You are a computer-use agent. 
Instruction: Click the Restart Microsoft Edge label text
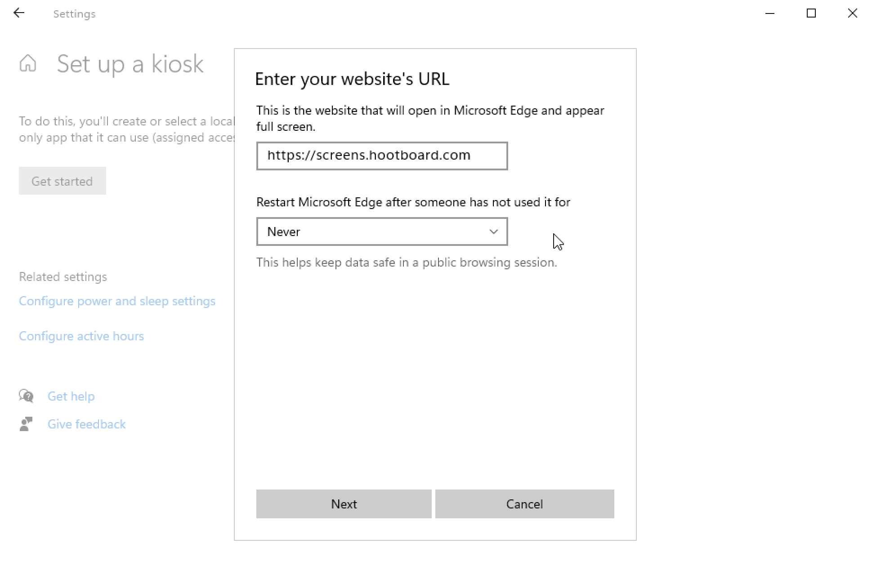coord(413,202)
